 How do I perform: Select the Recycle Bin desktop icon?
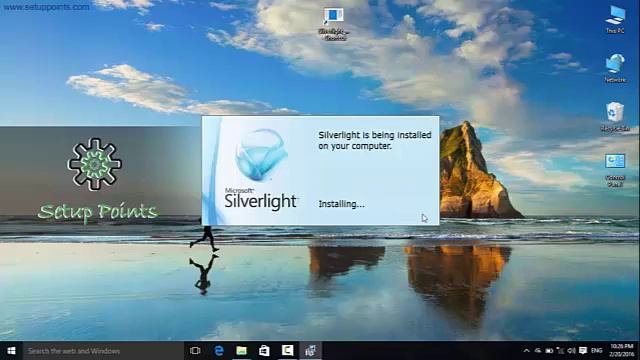pyautogui.click(x=615, y=117)
